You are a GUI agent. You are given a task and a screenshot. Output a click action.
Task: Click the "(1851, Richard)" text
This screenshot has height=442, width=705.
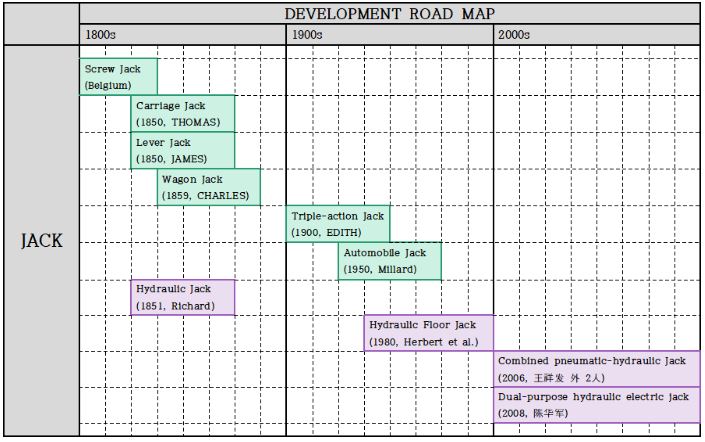(175, 306)
